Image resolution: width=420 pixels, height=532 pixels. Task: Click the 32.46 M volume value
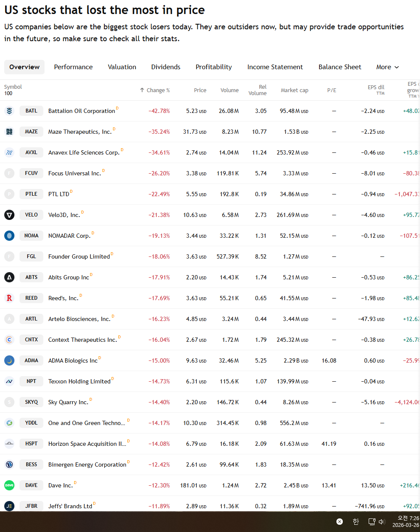click(x=229, y=360)
